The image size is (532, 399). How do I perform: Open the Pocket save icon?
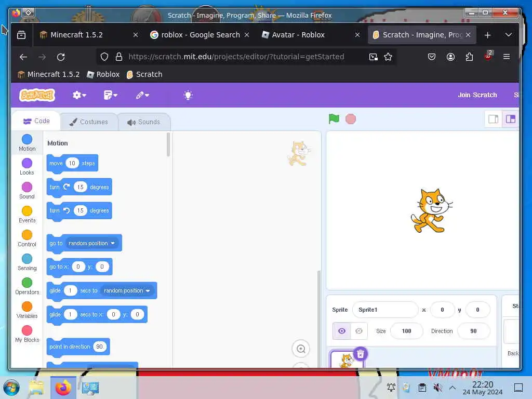[x=432, y=57]
